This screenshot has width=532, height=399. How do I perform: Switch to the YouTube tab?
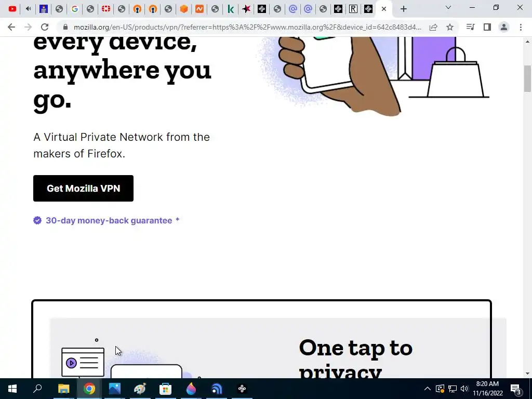(x=12, y=9)
